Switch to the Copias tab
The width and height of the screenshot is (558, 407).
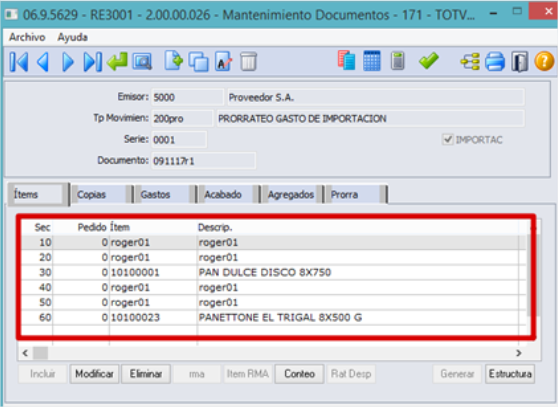[101, 195]
